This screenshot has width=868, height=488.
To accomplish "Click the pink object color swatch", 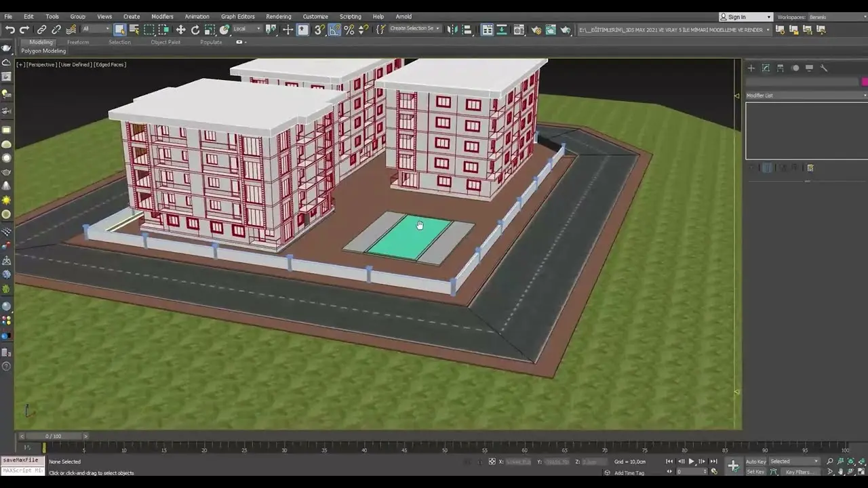I will tap(865, 82).
